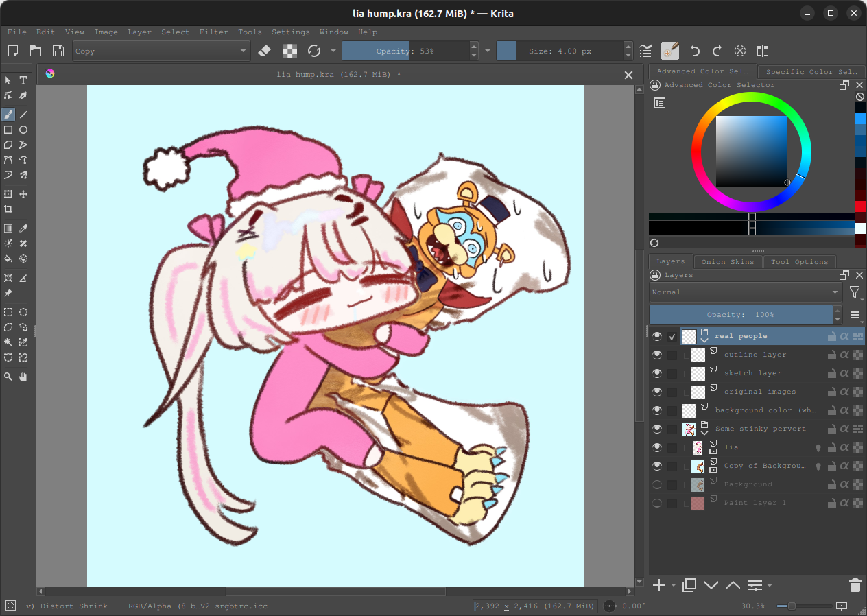This screenshot has height=616, width=867.
Task: Open the Layers panel hamburger options menu
Action: [x=855, y=315]
